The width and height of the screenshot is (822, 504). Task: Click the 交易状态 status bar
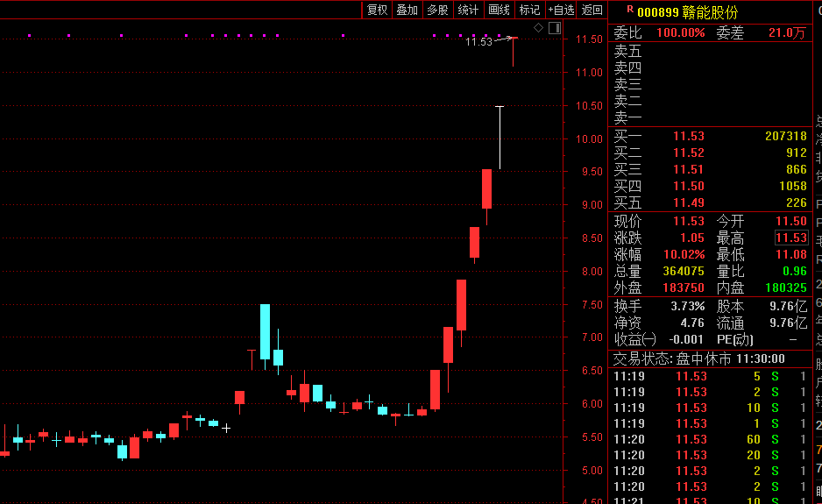click(698, 358)
